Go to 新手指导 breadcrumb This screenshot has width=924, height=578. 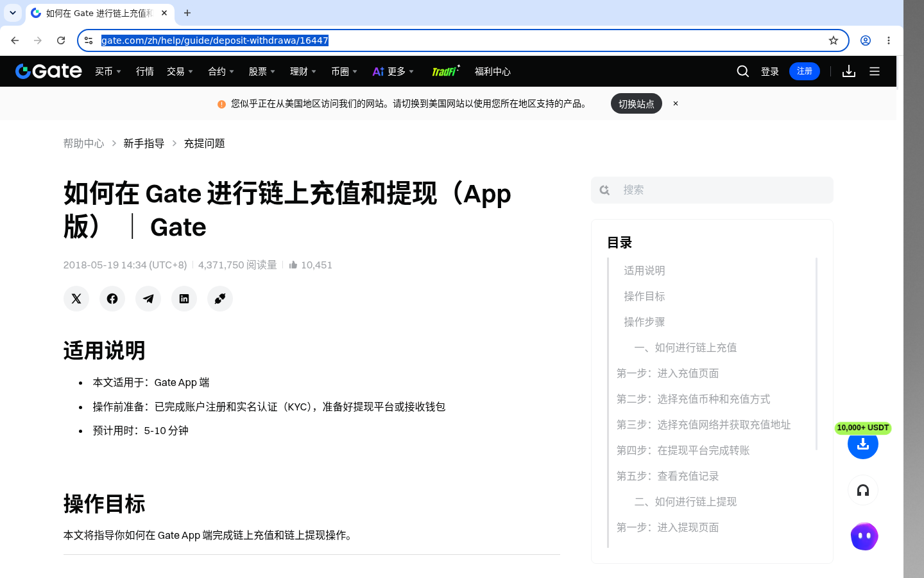click(144, 143)
